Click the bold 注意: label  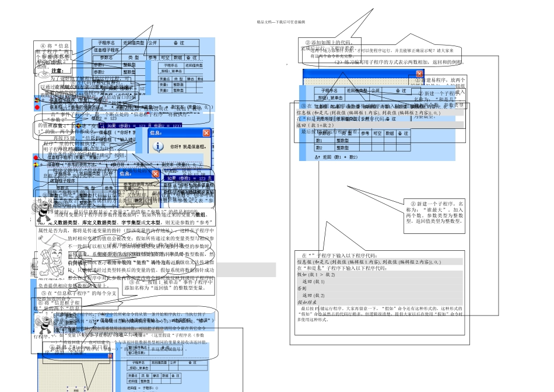tap(57, 71)
